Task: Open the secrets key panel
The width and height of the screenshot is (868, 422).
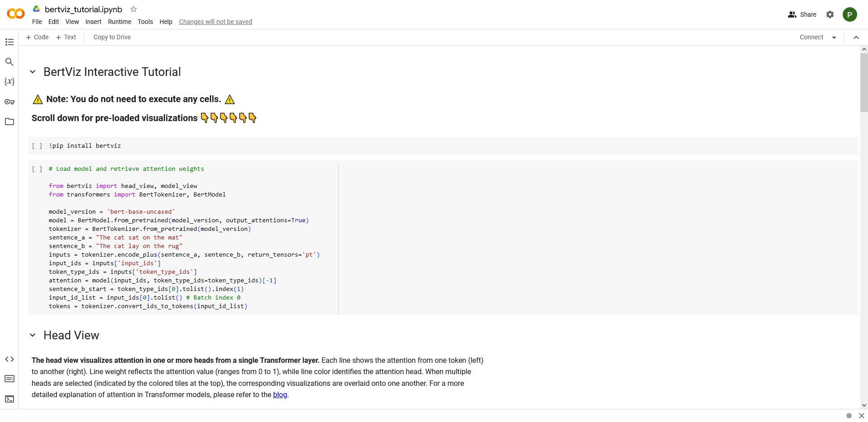Action: [x=9, y=102]
